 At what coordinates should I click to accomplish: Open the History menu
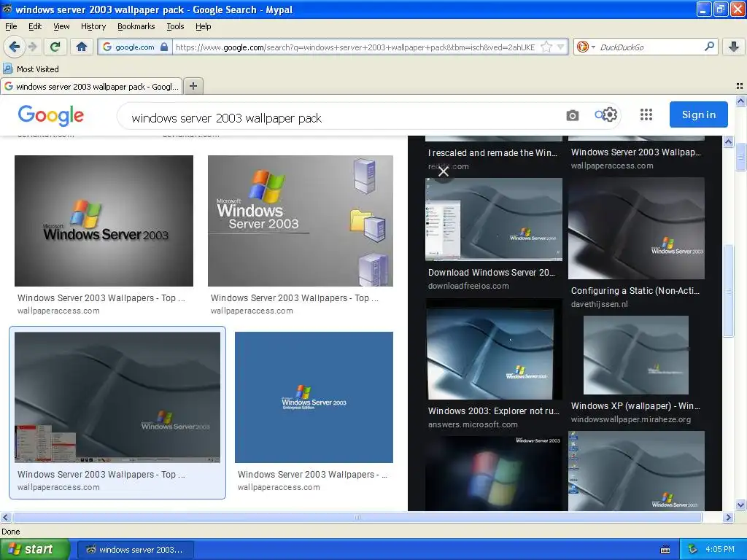point(93,26)
